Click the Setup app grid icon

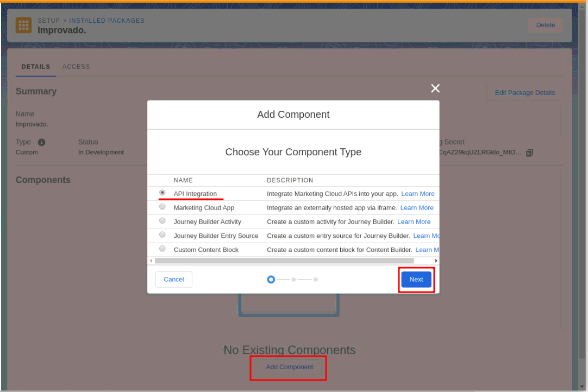point(23,25)
